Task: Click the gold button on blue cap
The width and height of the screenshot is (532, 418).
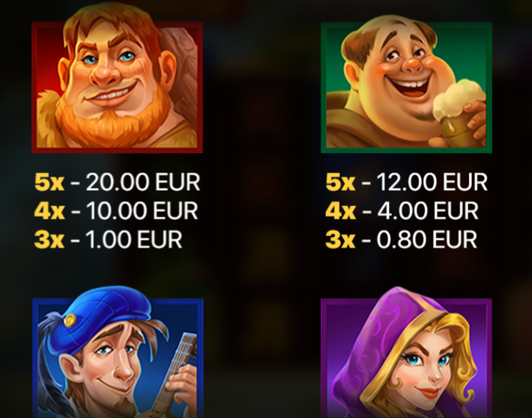Action: [x=70, y=320]
